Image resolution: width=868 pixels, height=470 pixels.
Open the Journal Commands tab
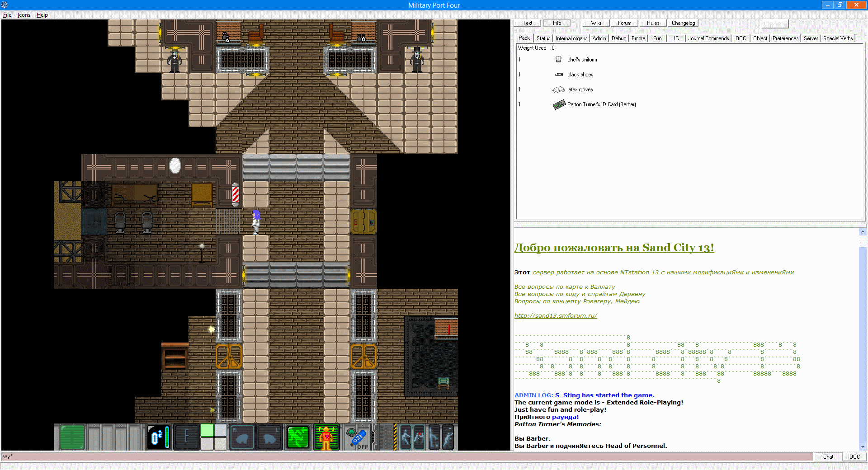click(708, 38)
